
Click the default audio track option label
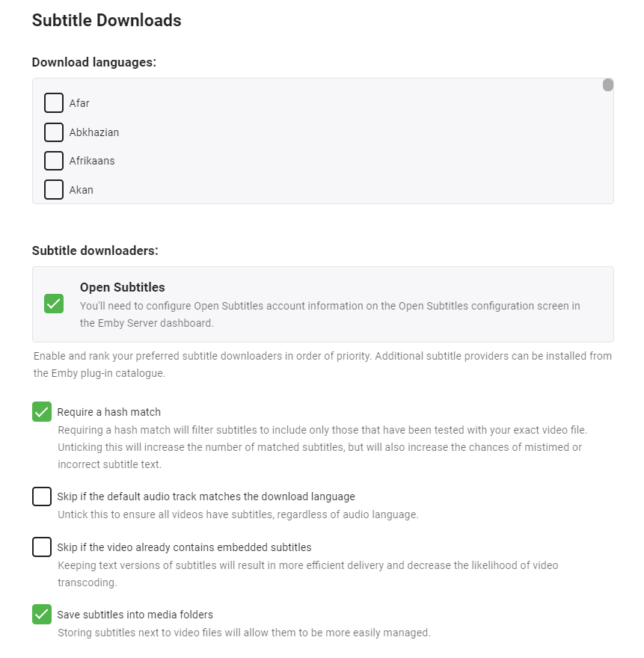206,496
